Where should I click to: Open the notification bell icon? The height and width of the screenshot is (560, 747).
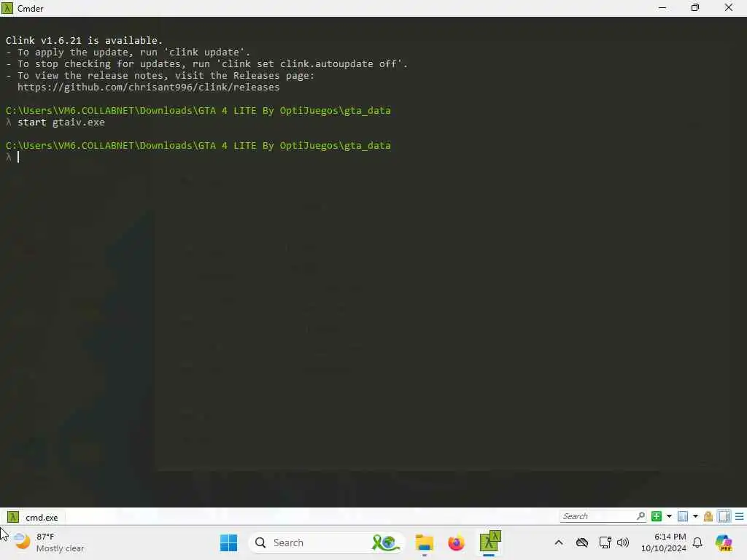[x=697, y=542]
